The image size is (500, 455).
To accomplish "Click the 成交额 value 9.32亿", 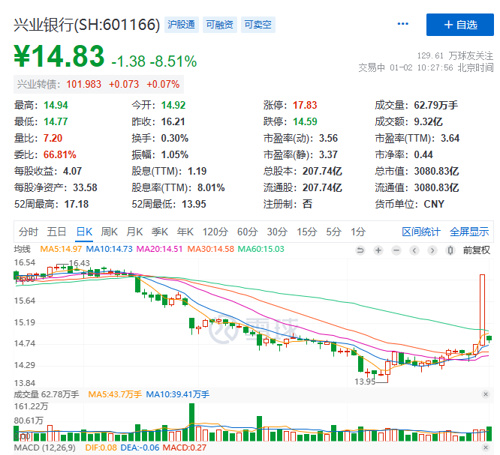I will coord(428,122).
